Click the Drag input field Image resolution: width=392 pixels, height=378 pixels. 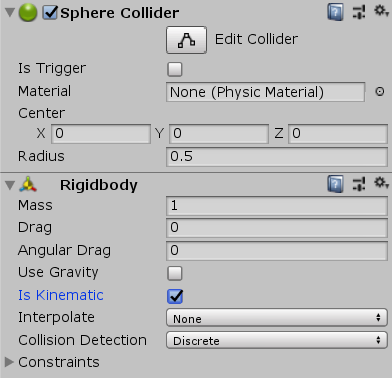pyautogui.click(x=277, y=228)
